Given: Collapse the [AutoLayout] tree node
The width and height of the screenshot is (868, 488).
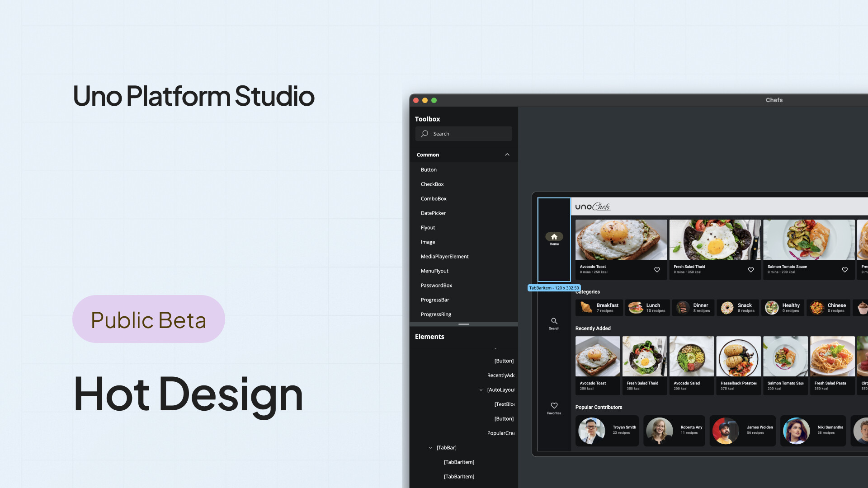Looking at the screenshot, I should (481, 390).
